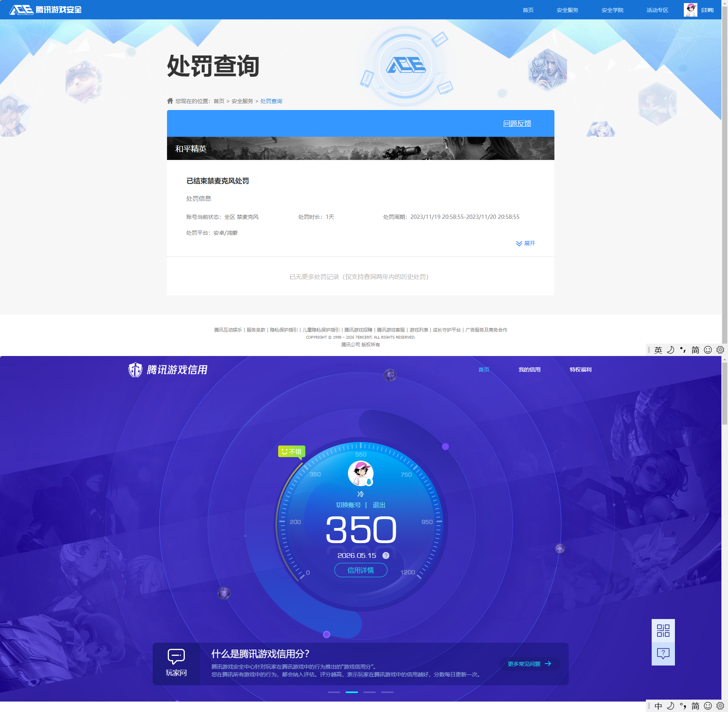Click the 已结束禁麦克风处罚 heading
This screenshot has width=728, height=712.
[218, 181]
